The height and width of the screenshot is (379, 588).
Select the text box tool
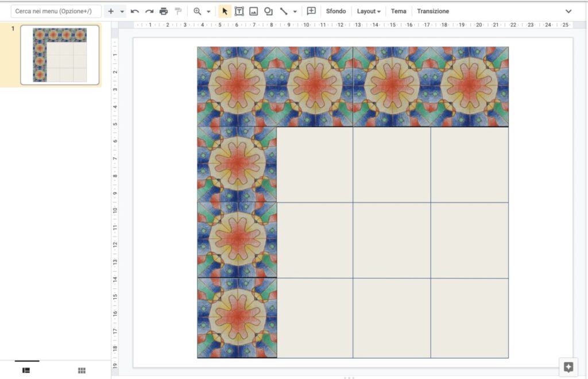point(239,11)
